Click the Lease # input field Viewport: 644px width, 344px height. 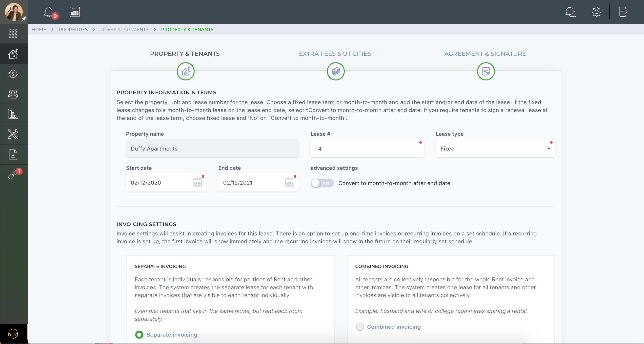(367, 148)
